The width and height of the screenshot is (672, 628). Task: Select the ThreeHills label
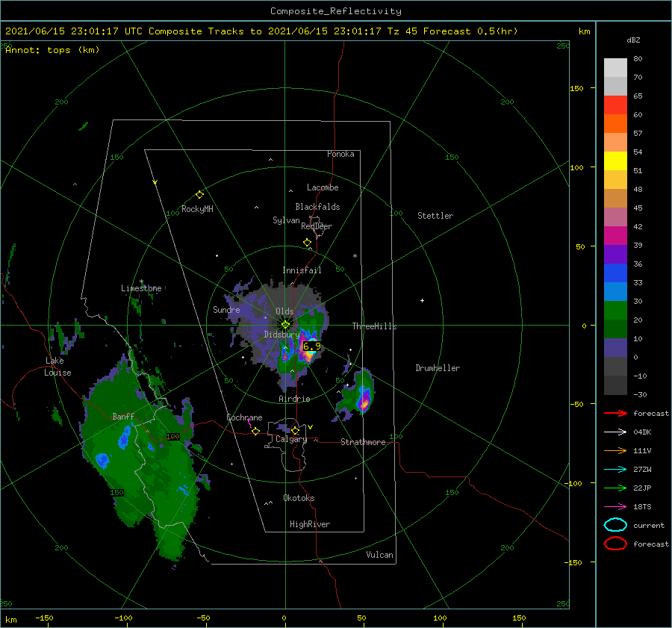point(375,326)
